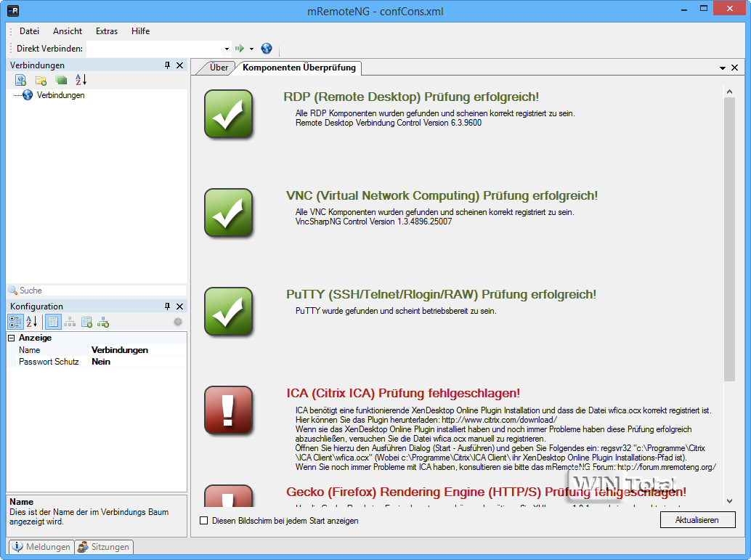Click the gray status dot in Konfiguration
The height and width of the screenshot is (560, 751).
pos(178,322)
